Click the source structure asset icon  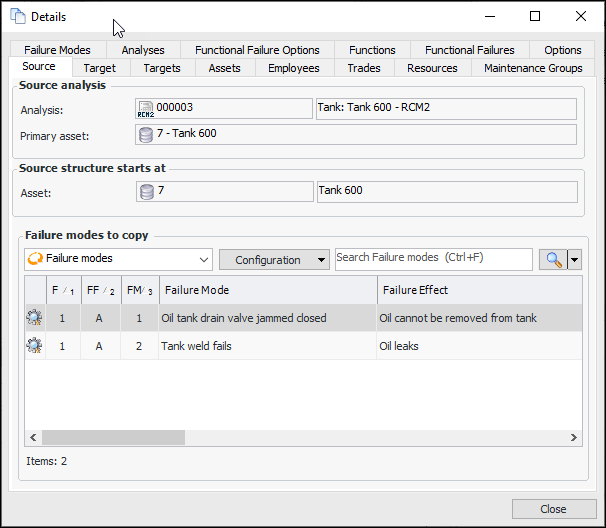click(x=146, y=191)
